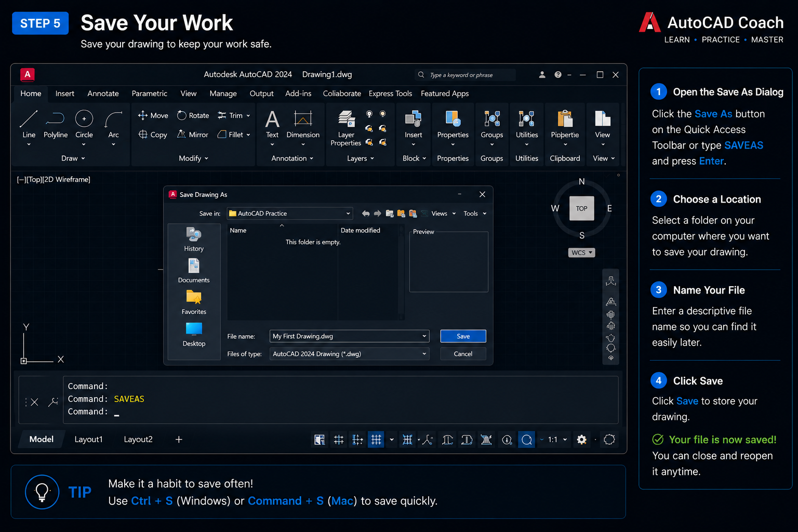Screen dimensions: 798x532
Task: Click the Pipperte clipboard icon
Action: pos(565,118)
